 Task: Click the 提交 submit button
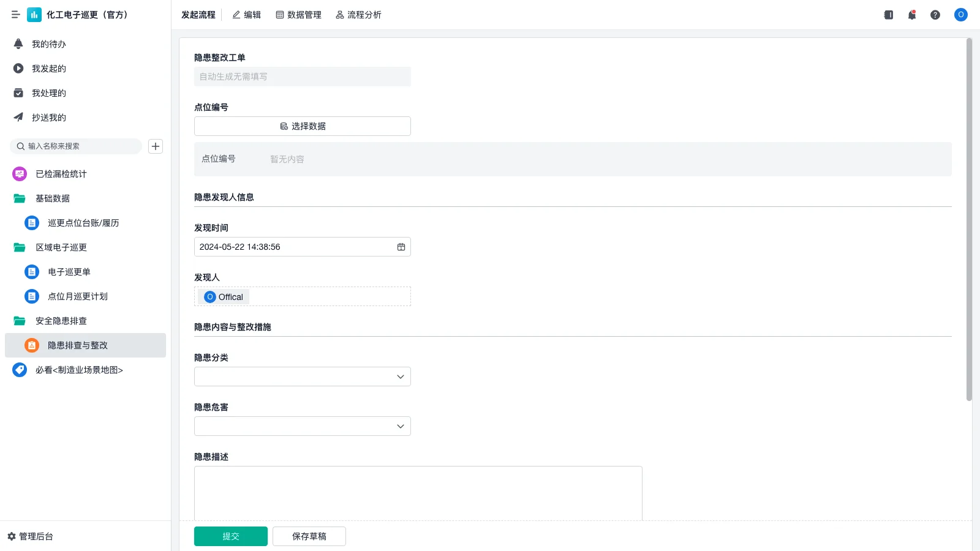point(230,536)
